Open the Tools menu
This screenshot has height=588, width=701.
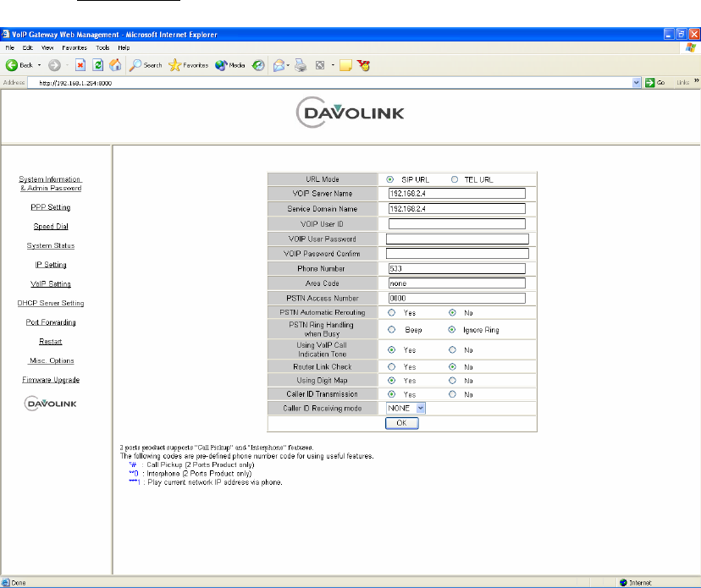point(102,48)
